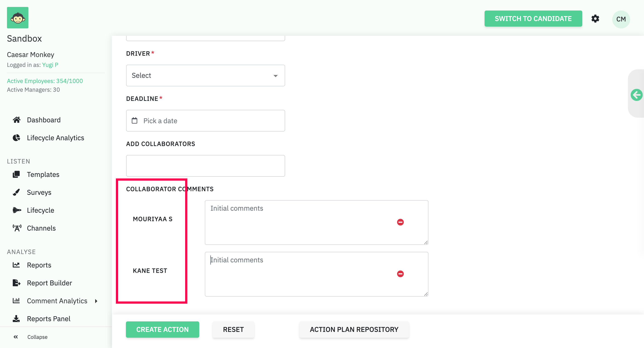This screenshot has height=348, width=644.
Task: Open Lifecycle Analytics menu item
Action: tap(55, 138)
